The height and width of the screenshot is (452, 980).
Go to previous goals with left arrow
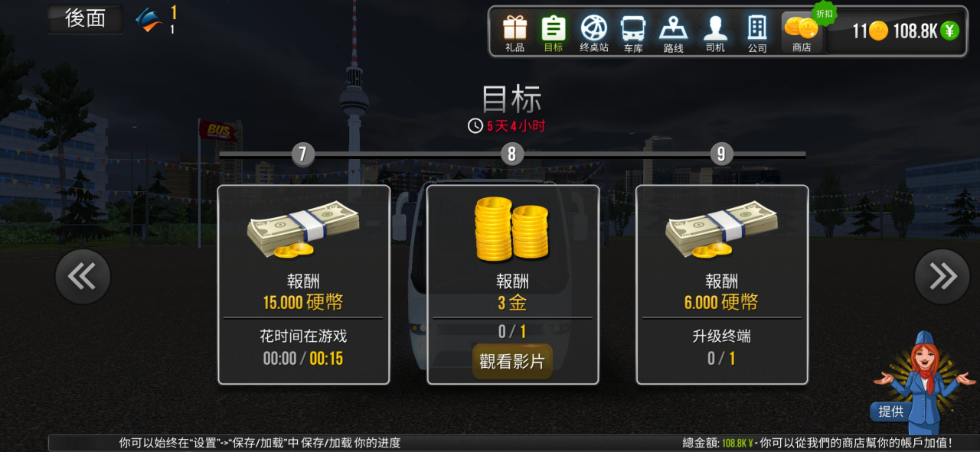(83, 277)
